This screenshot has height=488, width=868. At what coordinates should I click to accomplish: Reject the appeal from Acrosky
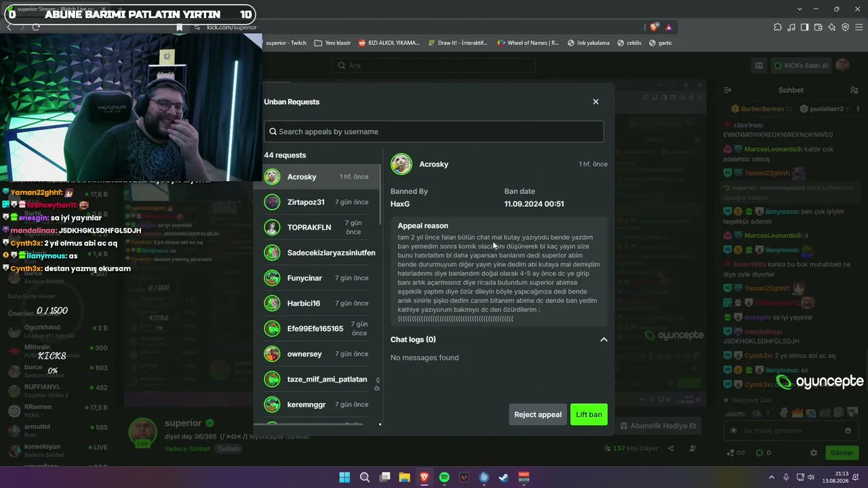coord(538,414)
